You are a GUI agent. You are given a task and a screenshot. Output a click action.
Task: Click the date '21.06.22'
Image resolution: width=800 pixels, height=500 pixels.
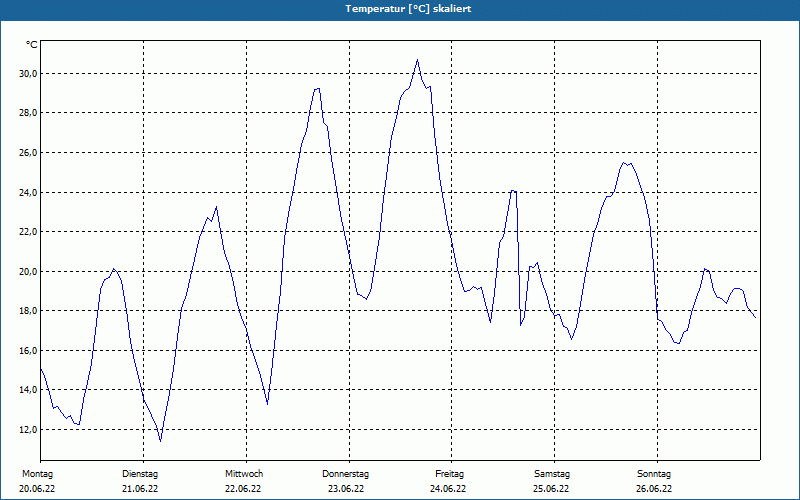tap(140, 489)
